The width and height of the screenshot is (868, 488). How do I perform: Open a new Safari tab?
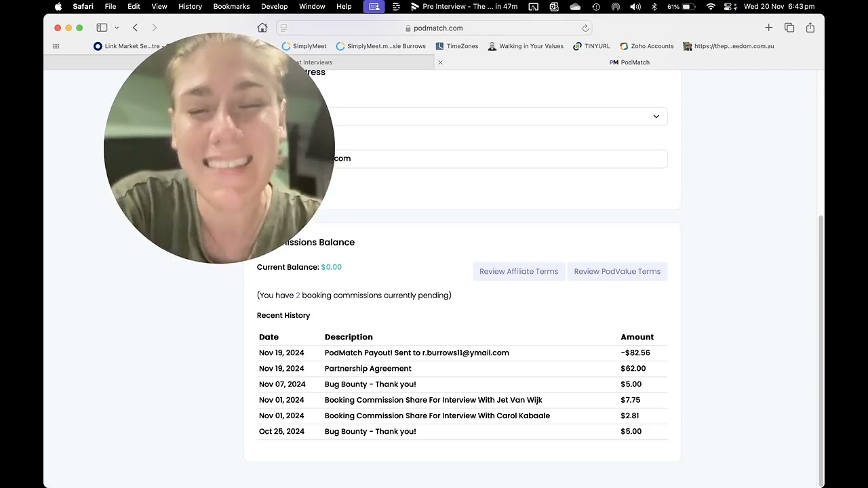click(768, 28)
